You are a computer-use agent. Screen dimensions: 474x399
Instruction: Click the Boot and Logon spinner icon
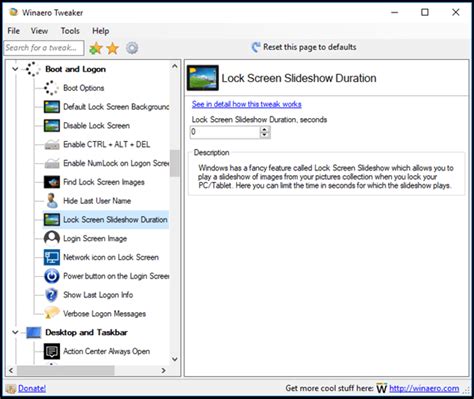coord(33,69)
